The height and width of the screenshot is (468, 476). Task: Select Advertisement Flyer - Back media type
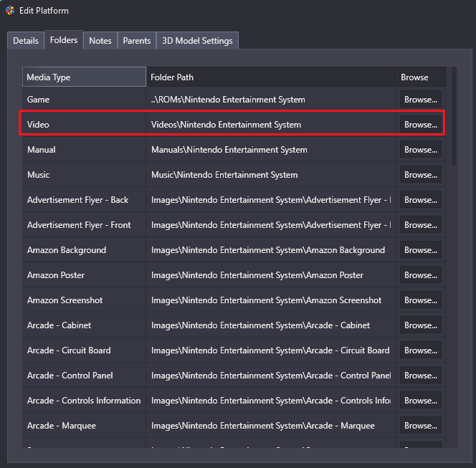pos(84,200)
